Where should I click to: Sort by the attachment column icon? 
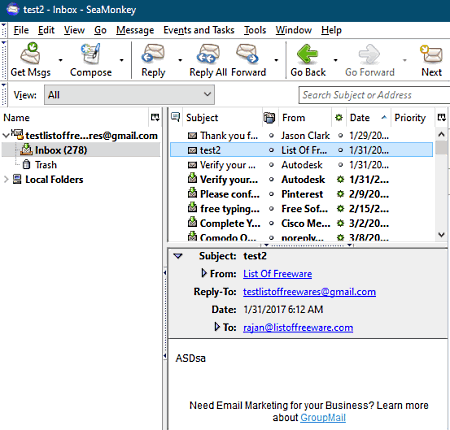tap(269, 117)
